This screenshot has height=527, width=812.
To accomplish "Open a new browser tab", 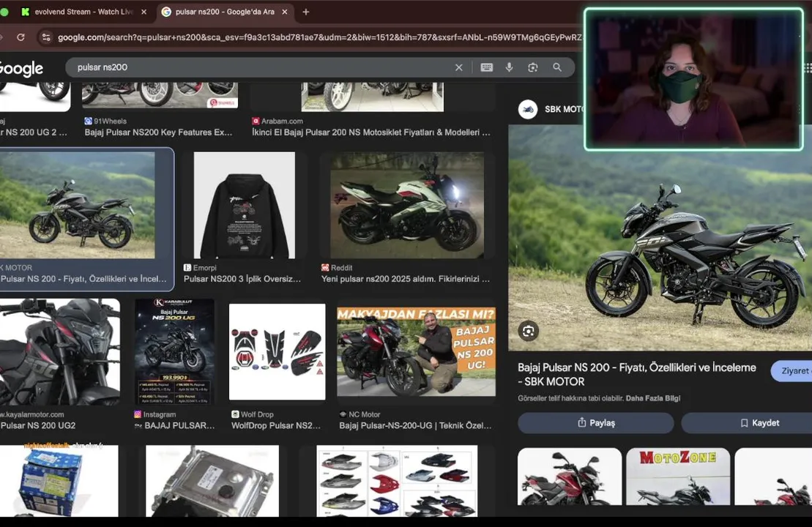I will pos(306,12).
